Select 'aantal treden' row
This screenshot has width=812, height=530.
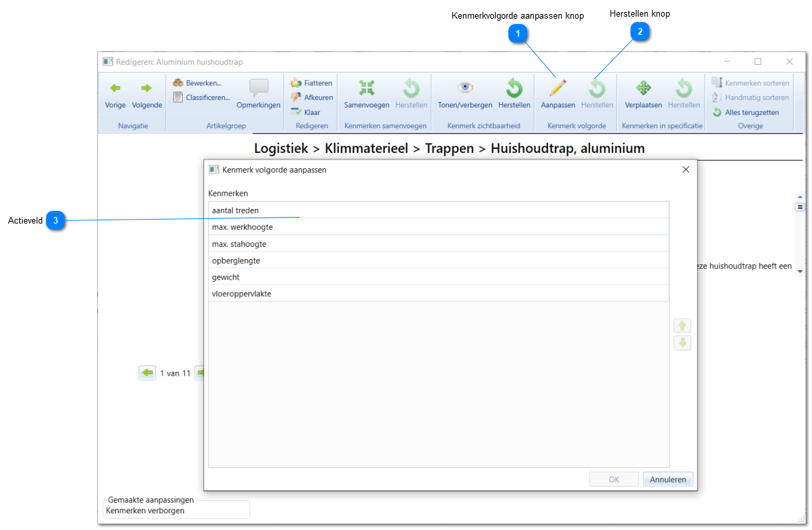438,210
